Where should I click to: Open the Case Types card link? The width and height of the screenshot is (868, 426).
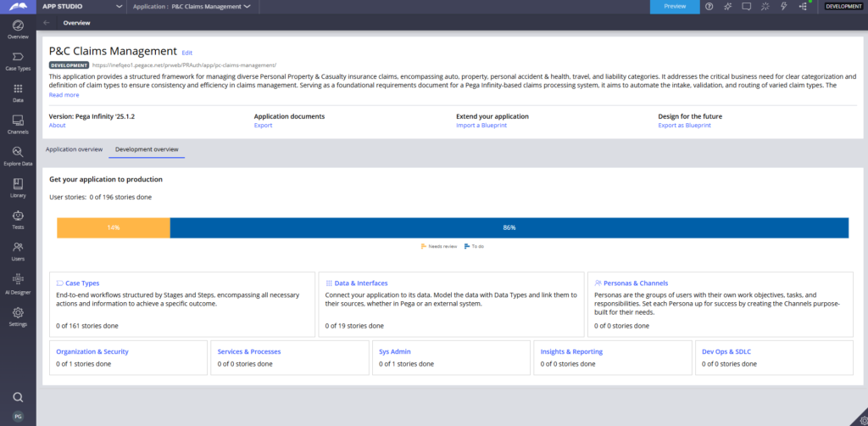coord(82,283)
